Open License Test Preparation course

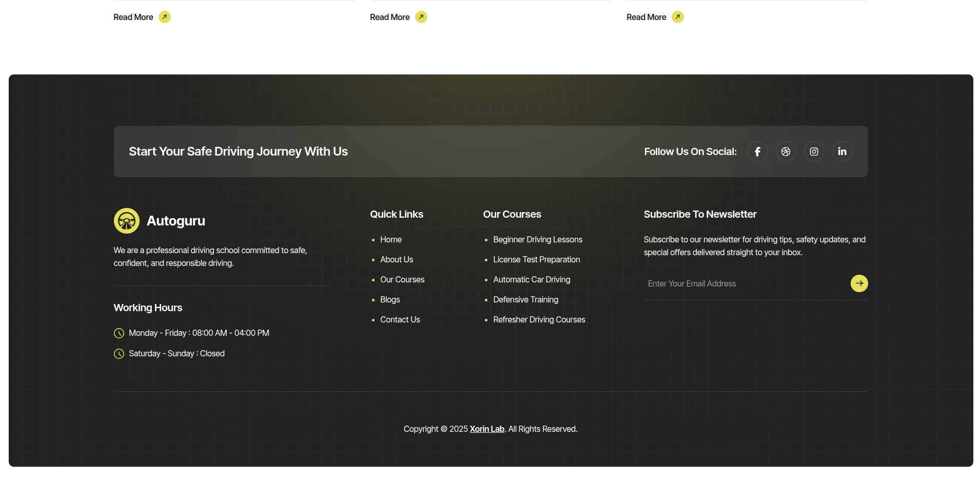click(x=537, y=259)
